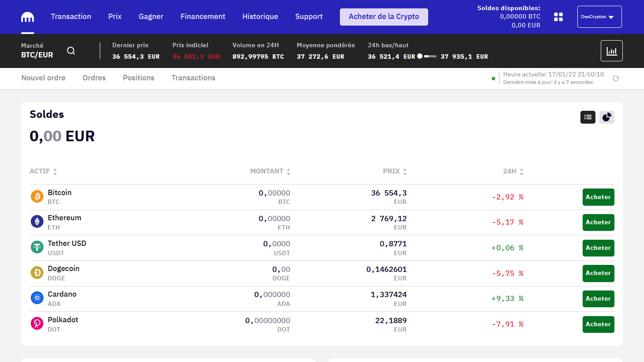Open the Support menu
The height and width of the screenshot is (362, 644).
309,16
